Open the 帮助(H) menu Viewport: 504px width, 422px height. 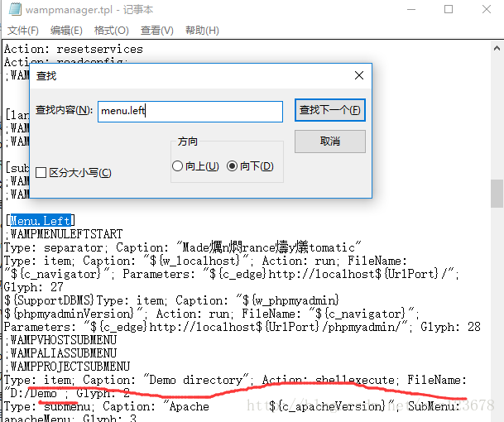[x=202, y=31]
